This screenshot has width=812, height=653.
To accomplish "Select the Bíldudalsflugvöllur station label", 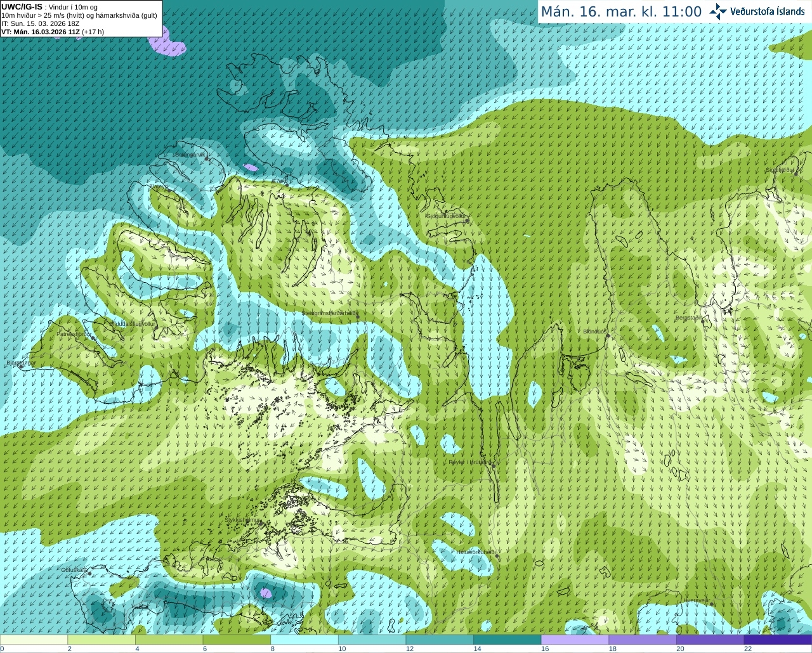I will [x=133, y=323].
